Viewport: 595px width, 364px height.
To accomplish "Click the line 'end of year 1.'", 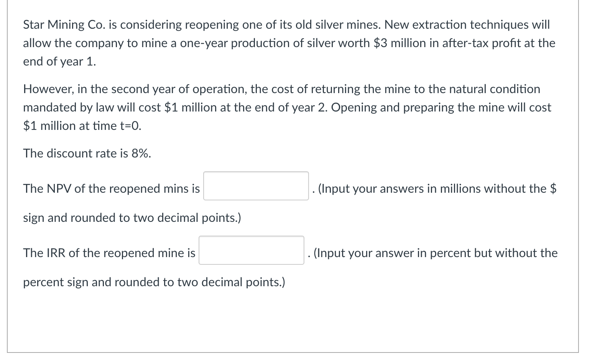I will coord(59,62).
